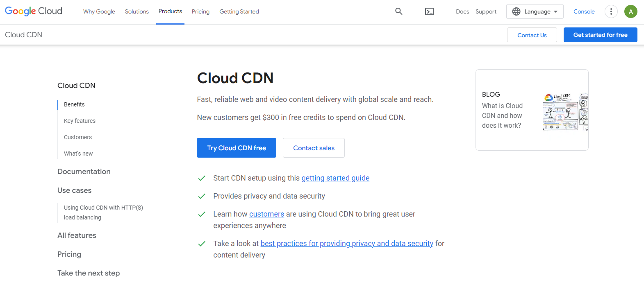Open the Solutions menu
This screenshot has width=644, height=287.
tap(137, 11)
